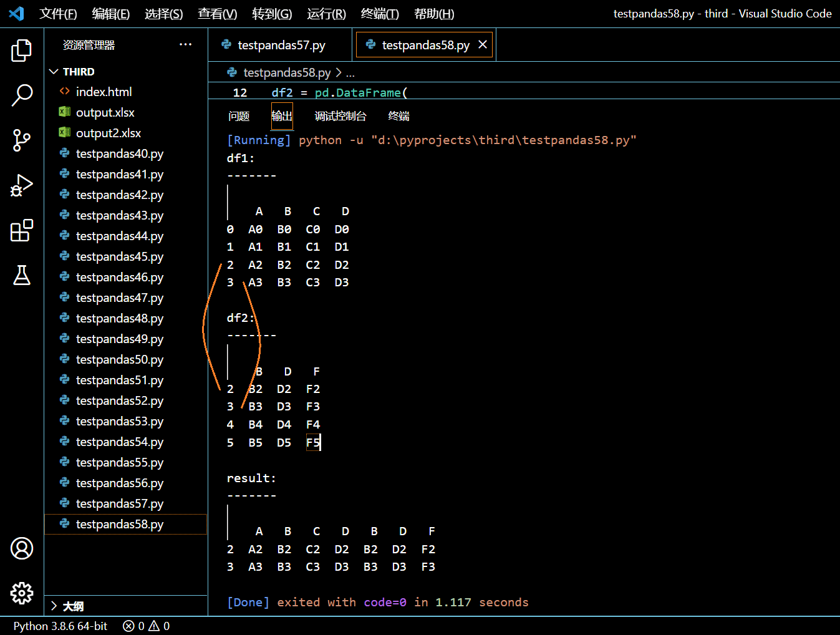
Task: Open testpandas56.py in the explorer
Action: tap(126, 483)
